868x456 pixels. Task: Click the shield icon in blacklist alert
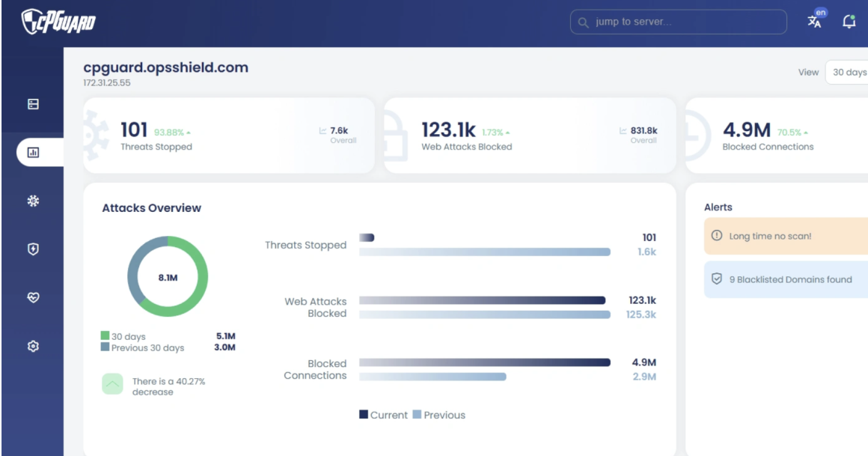click(716, 279)
